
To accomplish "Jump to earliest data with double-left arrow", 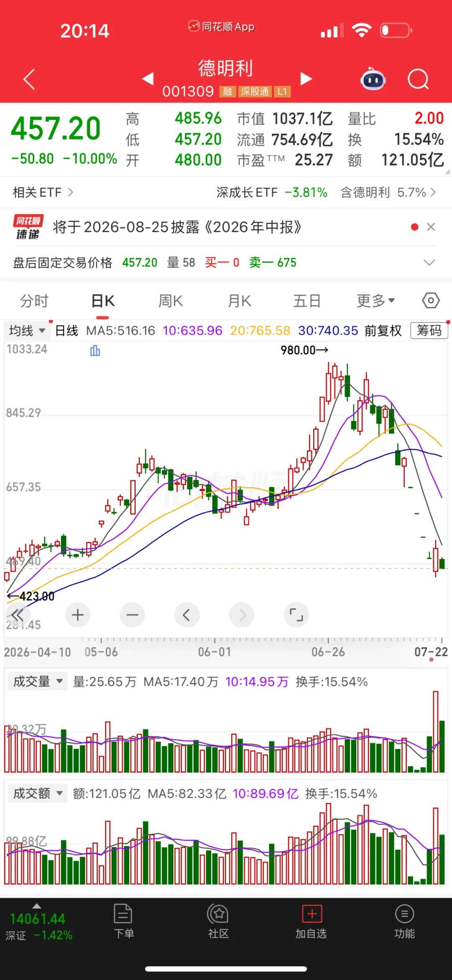I will pyautogui.click(x=18, y=615).
